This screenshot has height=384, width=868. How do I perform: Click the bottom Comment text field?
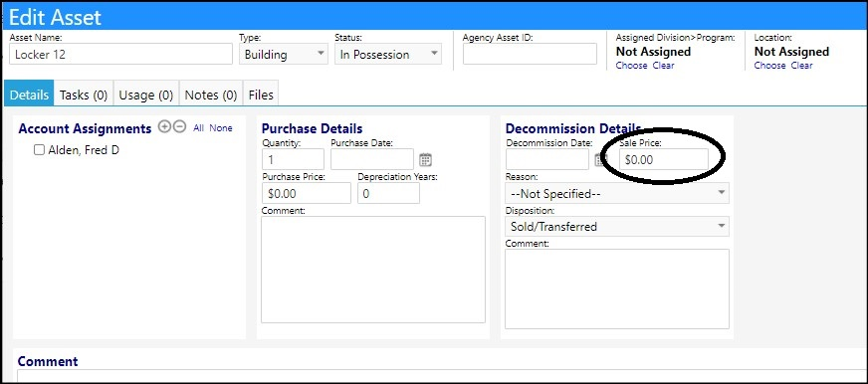pyautogui.click(x=442, y=376)
